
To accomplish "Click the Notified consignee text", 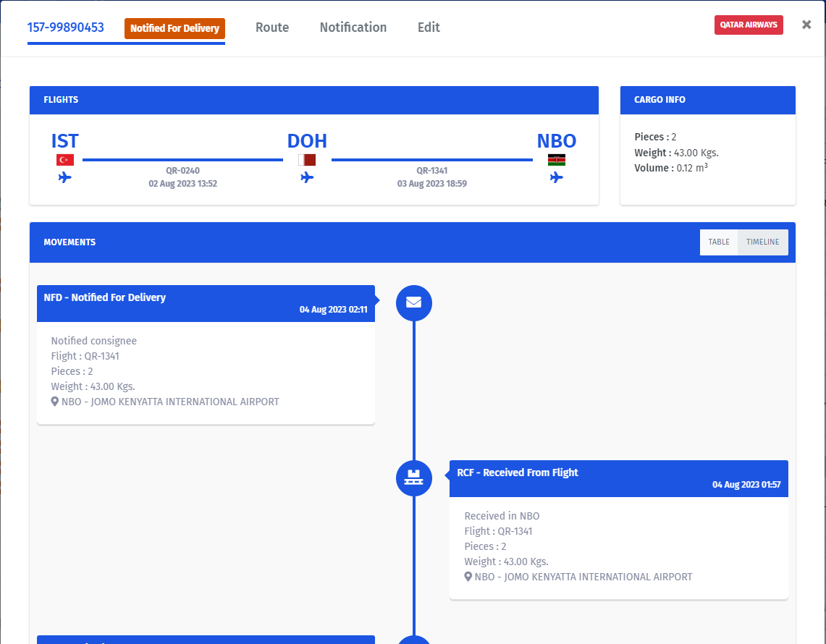I will coord(94,341).
